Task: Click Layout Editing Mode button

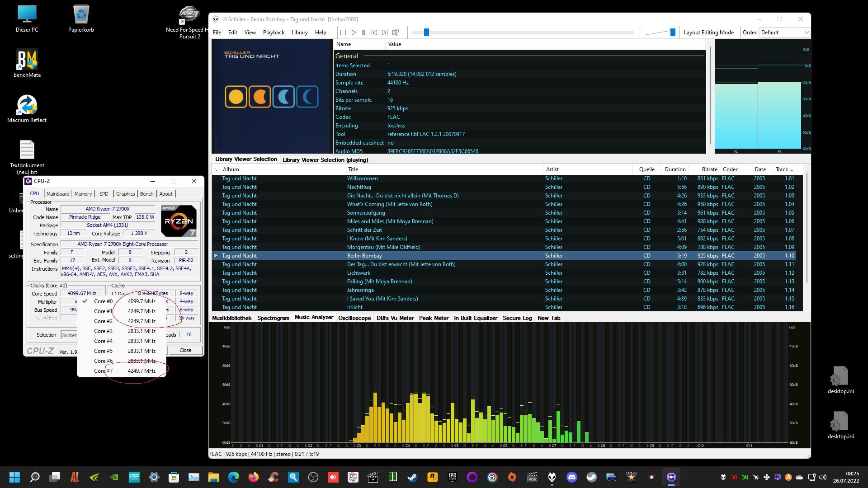Action: [708, 33]
